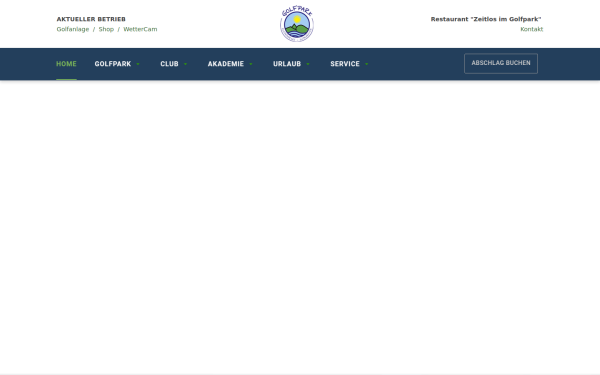Open the WetterCam link
This screenshot has height=375, width=600.
[140, 29]
